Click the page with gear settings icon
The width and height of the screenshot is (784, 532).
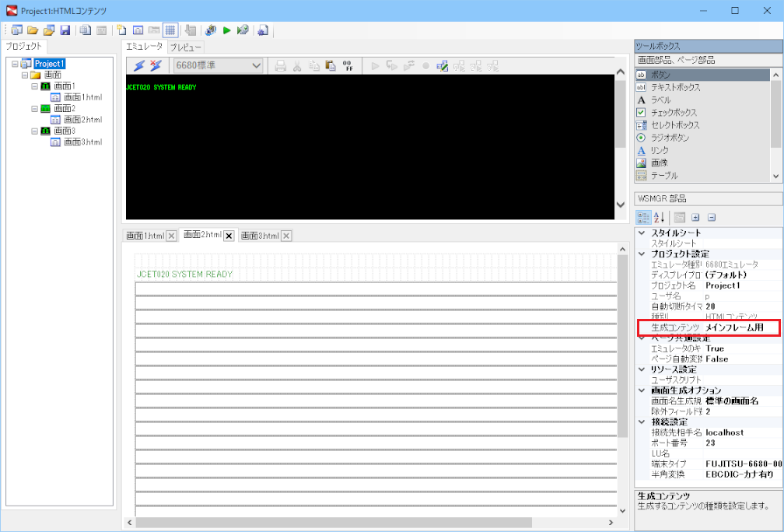(x=263, y=30)
